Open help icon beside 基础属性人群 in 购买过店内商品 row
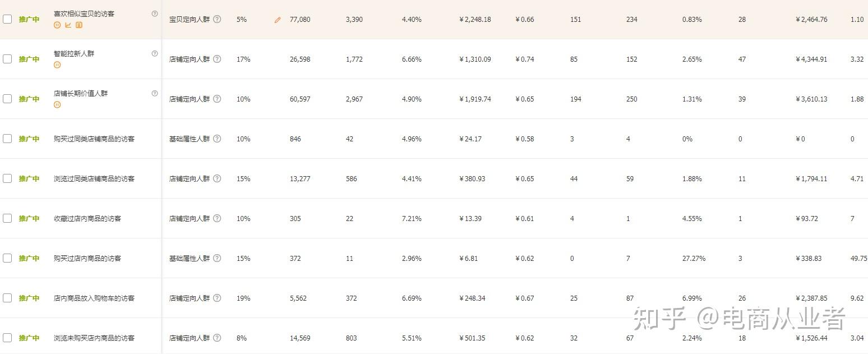 coord(217,258)
